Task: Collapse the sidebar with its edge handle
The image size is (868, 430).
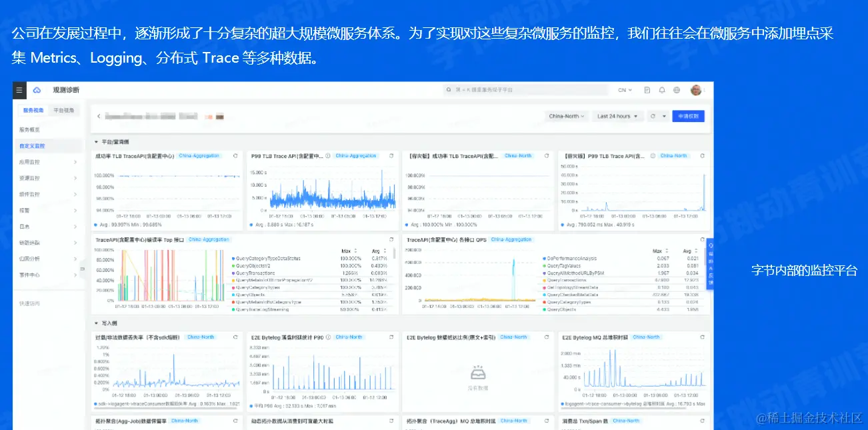Action: coord(83,269)
